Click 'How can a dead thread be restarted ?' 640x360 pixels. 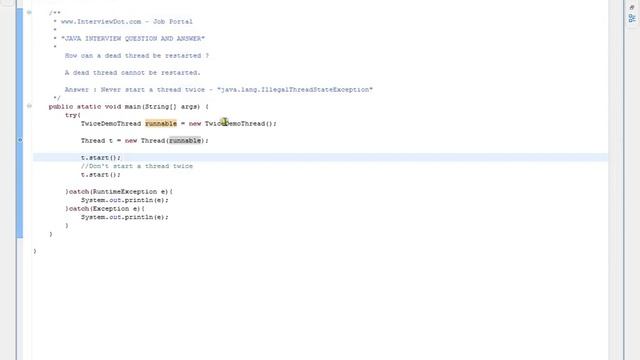point(137,56)
